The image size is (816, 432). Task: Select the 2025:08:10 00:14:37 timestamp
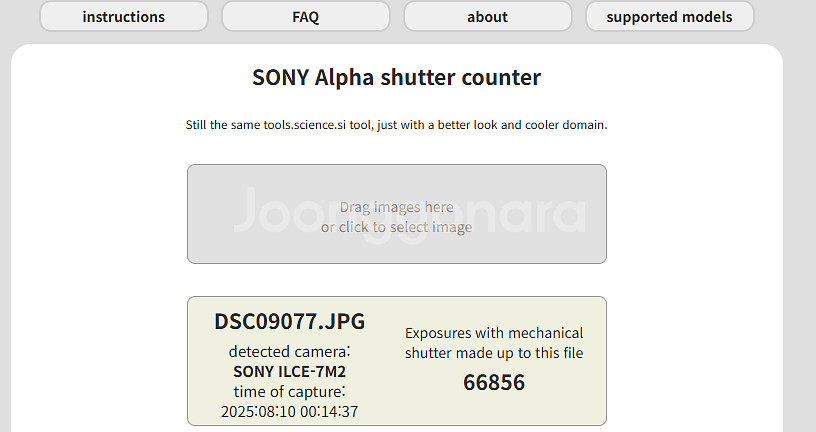[x=290, y=411]
